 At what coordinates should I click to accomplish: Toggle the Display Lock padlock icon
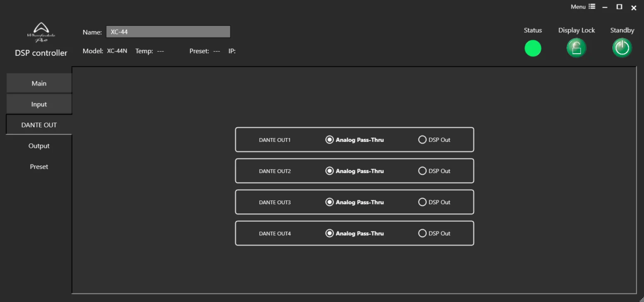point(576,48)
